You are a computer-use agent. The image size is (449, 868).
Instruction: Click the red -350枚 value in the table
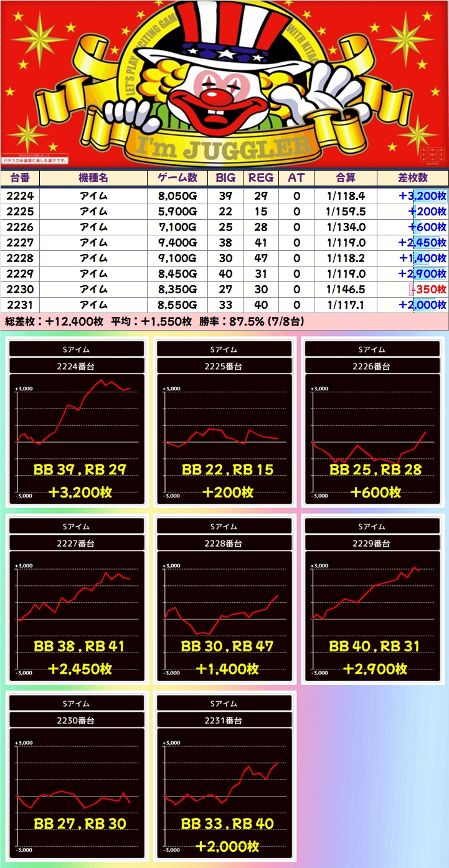tap(428, 290)
